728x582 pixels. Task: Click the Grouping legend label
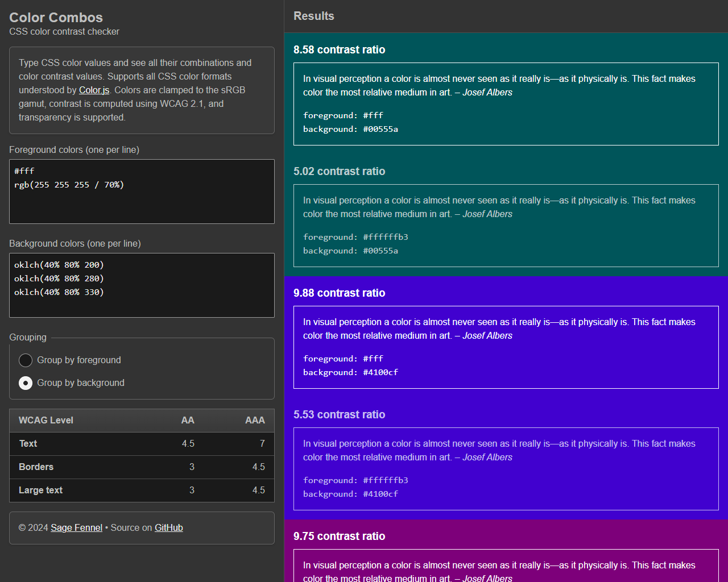tap(28, 337)
